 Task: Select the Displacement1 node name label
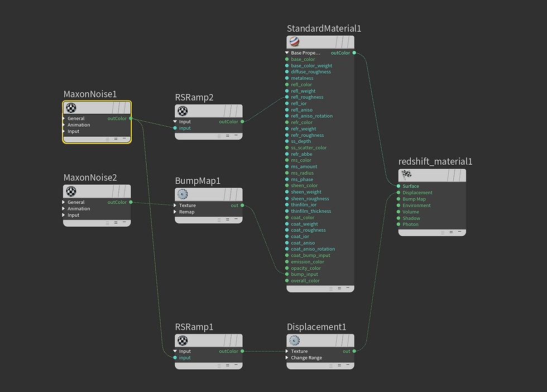click(x=316, y=327)
